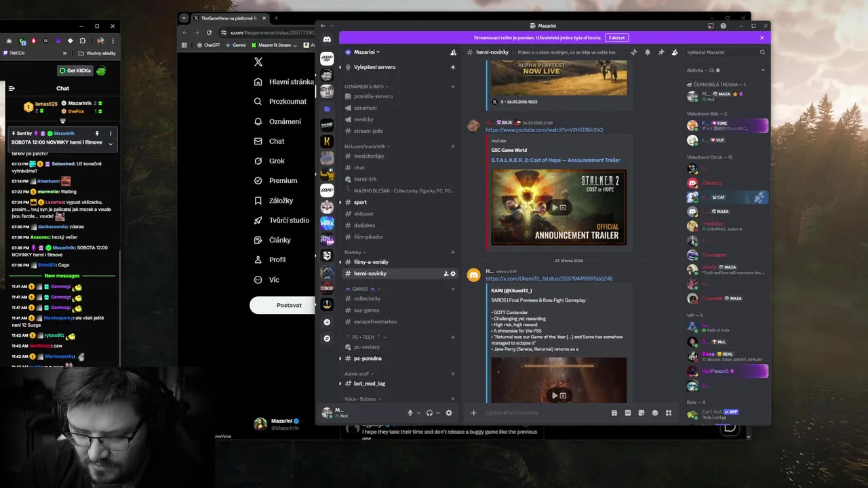868x488 pixels.
Task: Show pinned messages in Discord header
Action: [x=661, y=52]
